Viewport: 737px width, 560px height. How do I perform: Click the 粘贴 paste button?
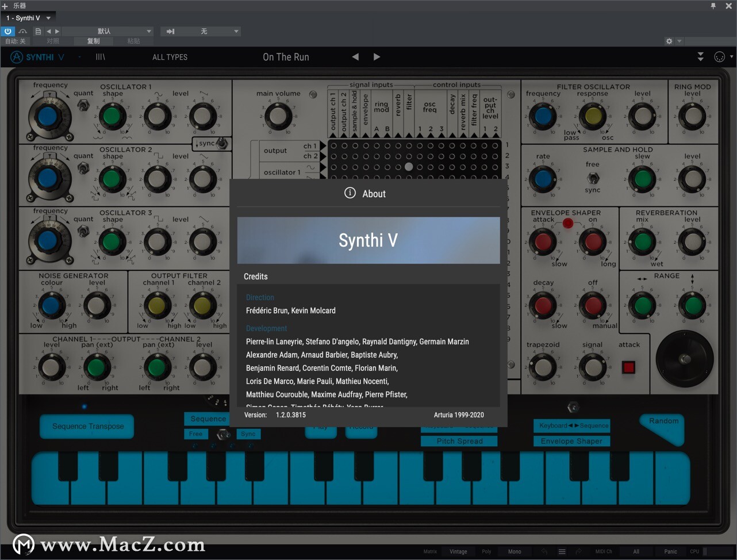[133, 41]
